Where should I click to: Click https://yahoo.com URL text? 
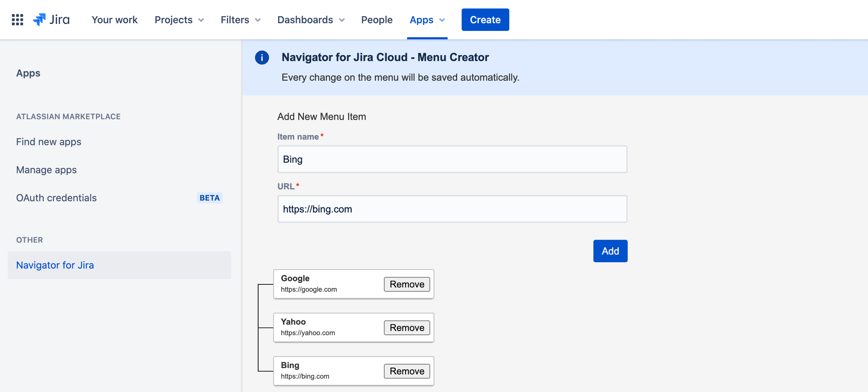click(x=308, y=333)
